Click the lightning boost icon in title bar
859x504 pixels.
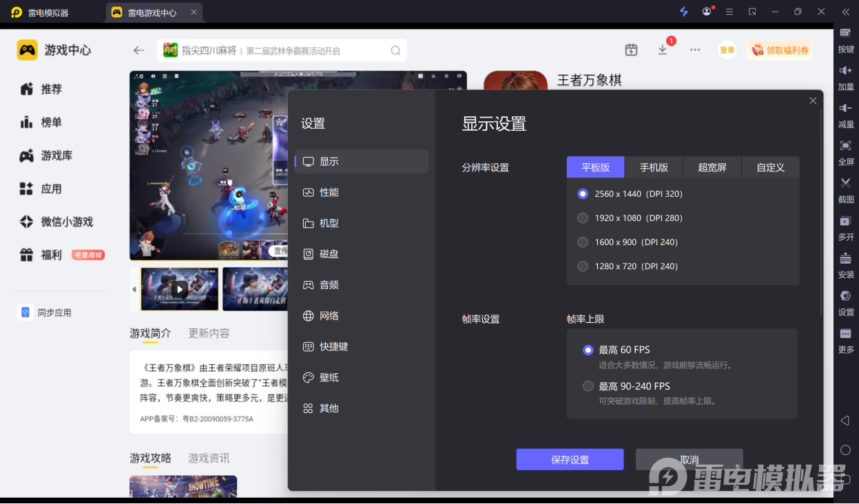pyautogui.click(x=683, y=12)
